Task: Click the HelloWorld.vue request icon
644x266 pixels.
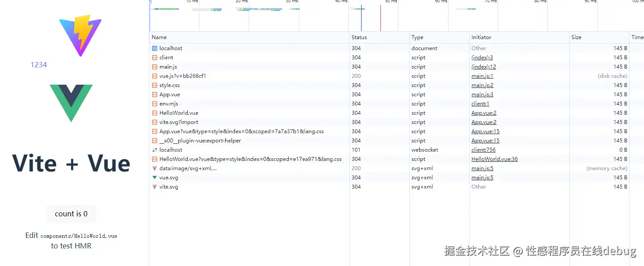Action: tap(155, 113)
